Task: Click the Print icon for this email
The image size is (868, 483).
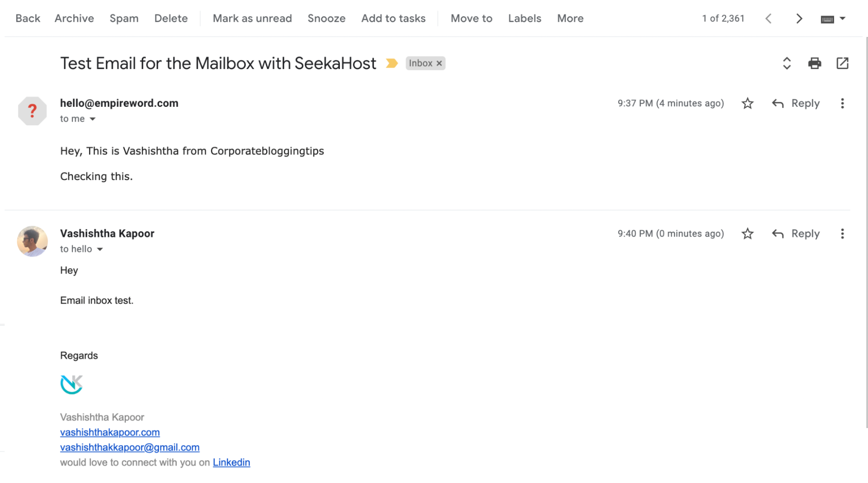Action: (815, 63)
